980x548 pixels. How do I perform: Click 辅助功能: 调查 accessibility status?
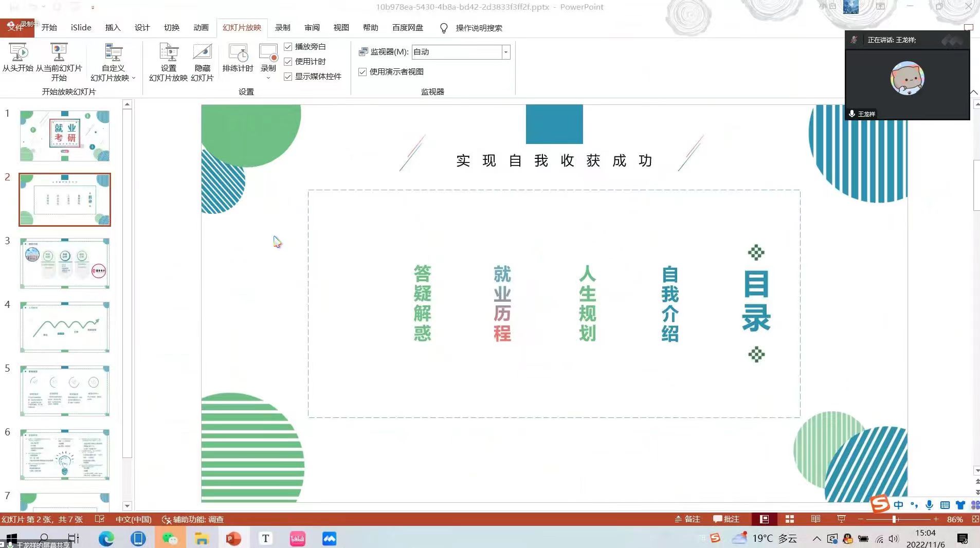[193, 519]
